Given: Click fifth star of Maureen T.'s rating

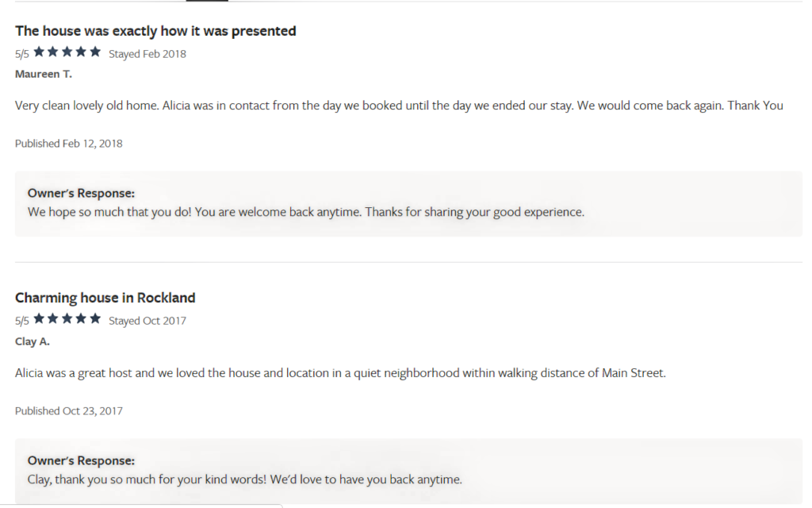Looking at the screenshot, I should pos(95,52).
